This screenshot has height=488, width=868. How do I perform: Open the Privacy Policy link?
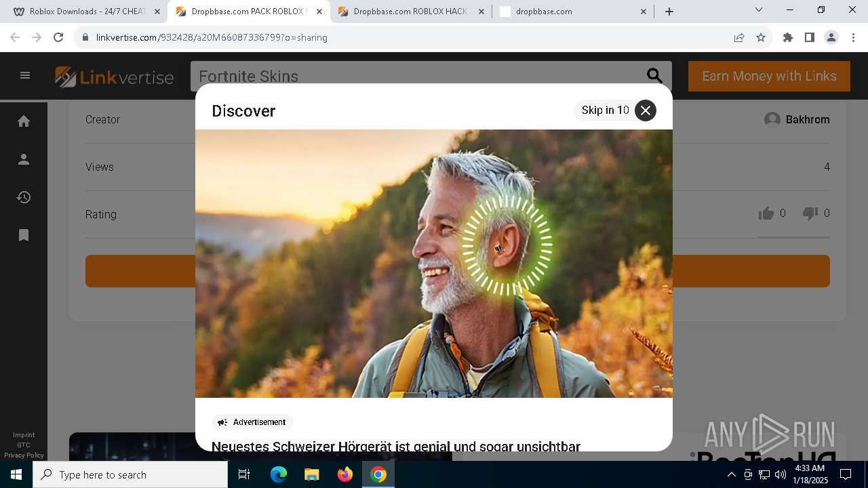coord(24,455)
